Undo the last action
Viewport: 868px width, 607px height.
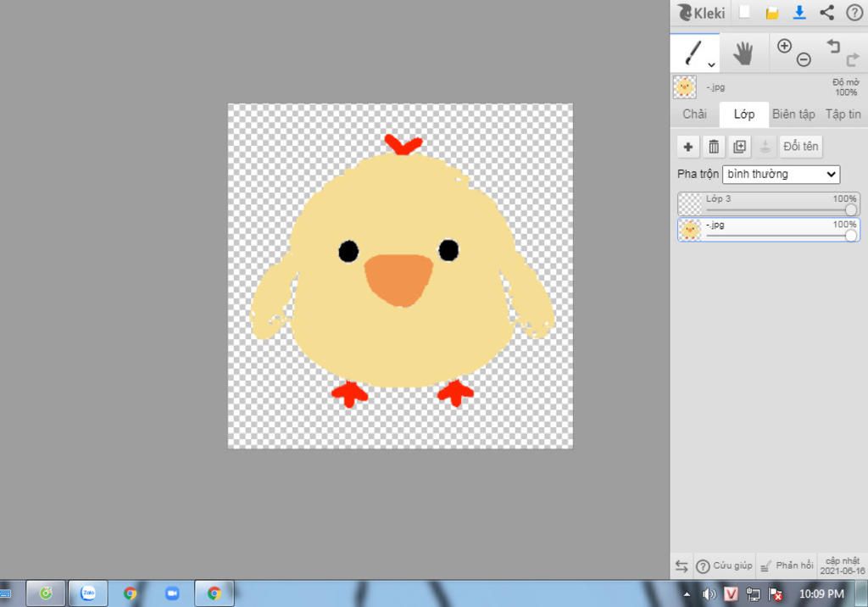[x=833, y=46]
